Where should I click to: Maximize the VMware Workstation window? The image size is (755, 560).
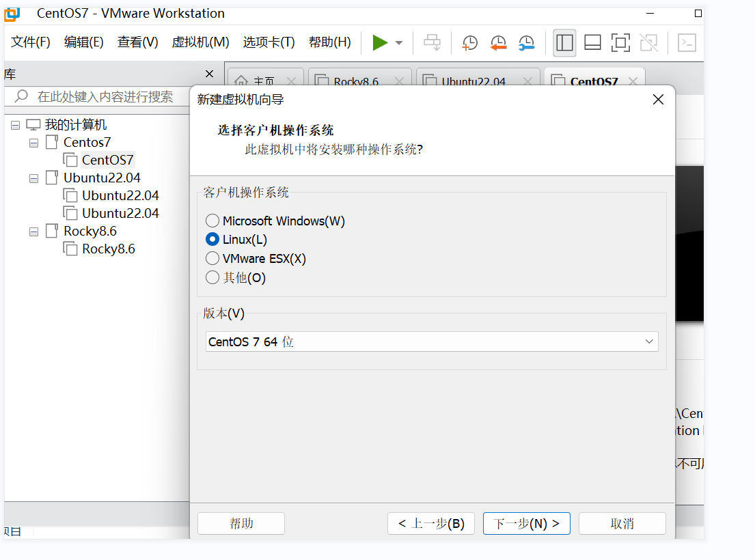pyautogui.click(x=698, y=14)
